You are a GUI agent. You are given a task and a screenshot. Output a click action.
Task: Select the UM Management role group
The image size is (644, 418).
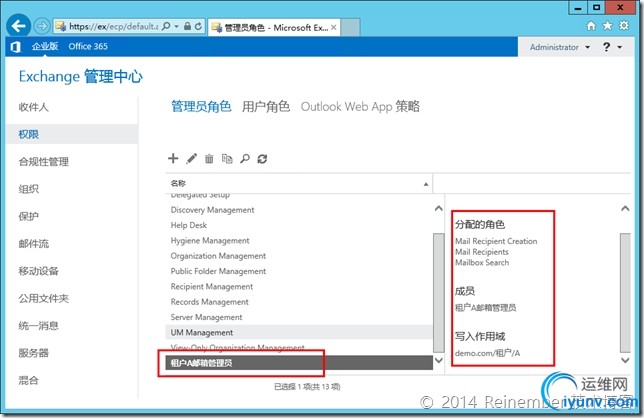pyautogui.click(x=299, y=333)
